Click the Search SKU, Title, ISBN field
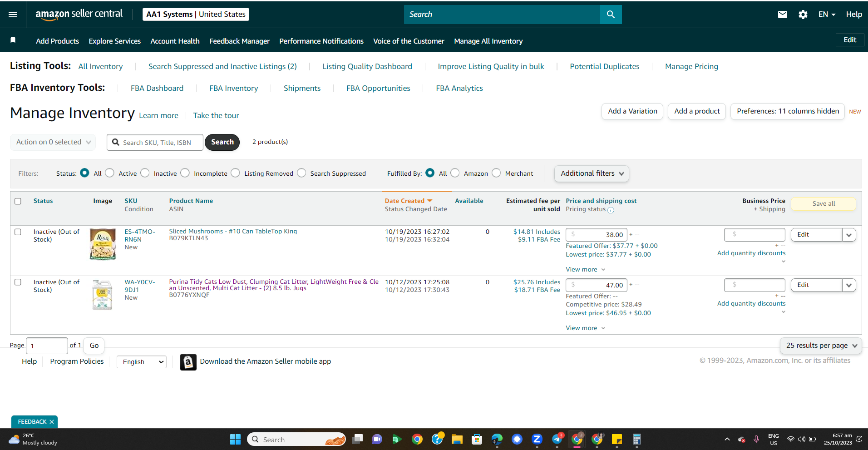This screenshot has height=450, width=868. coord(155,142)
